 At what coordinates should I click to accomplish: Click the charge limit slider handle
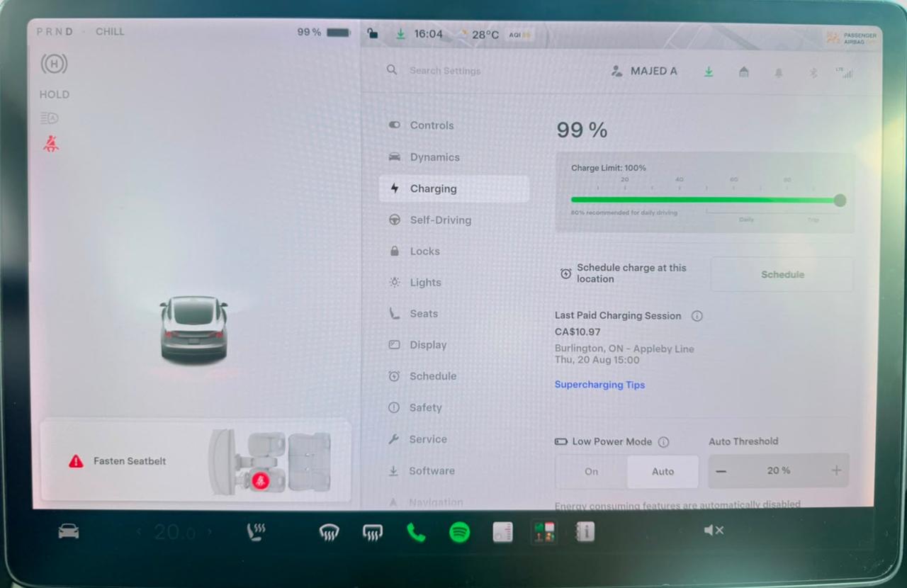(840, 200)
